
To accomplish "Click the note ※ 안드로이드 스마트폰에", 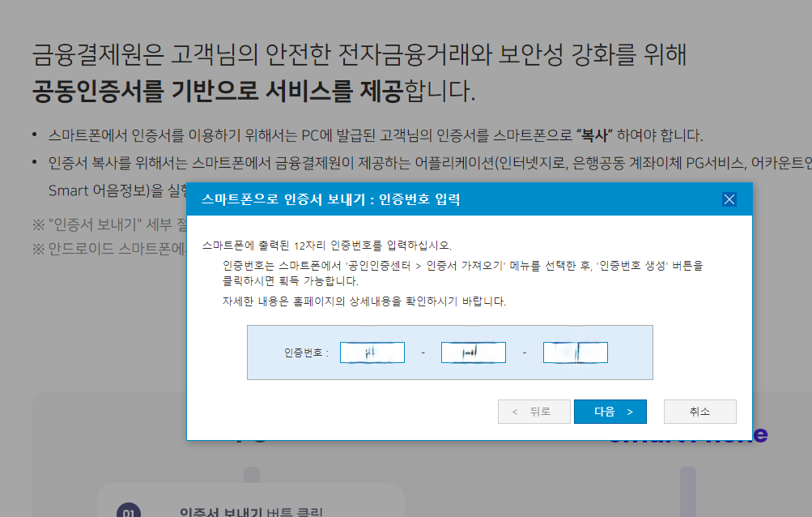I will click(x=109, y=249).
